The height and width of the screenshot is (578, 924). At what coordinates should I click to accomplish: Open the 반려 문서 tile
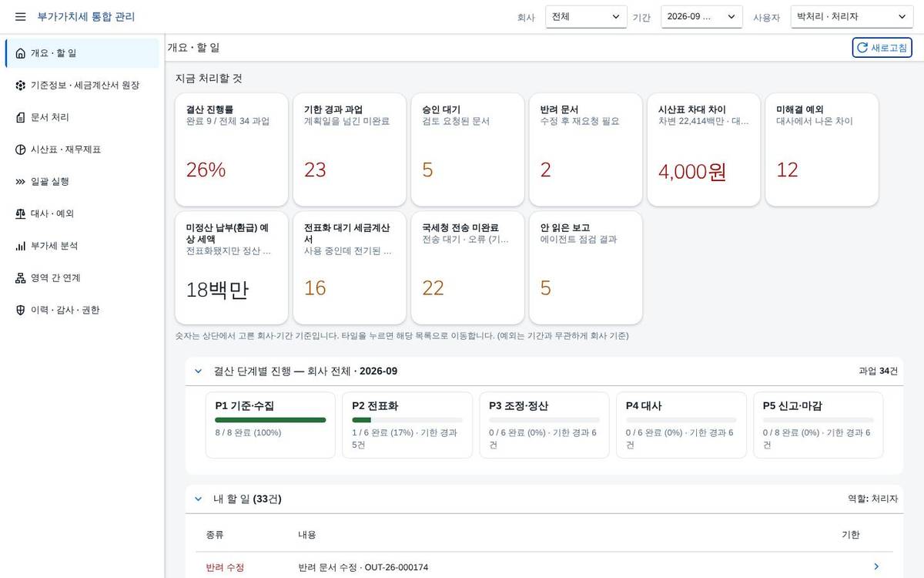tap(586, 150)
